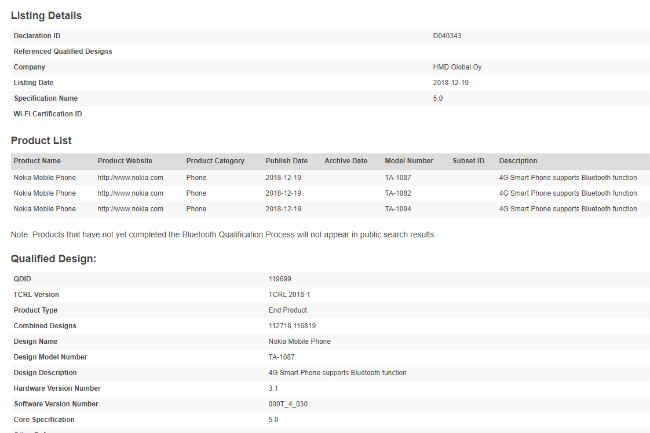
Task: Click the Description column header
Action: pos(518,161)
